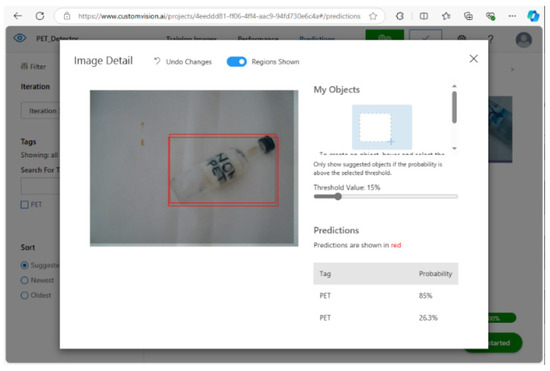Click the My Objects scroll down arrow
Screen dimensions: 550x371
(454, 148)
